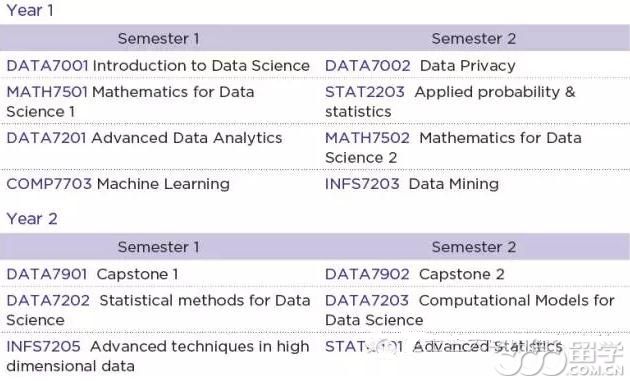The width and height of the screenshot is (630, 381).
Task: Open DATA7901 Capstone 1 course
Action: (x=92, y=274)
